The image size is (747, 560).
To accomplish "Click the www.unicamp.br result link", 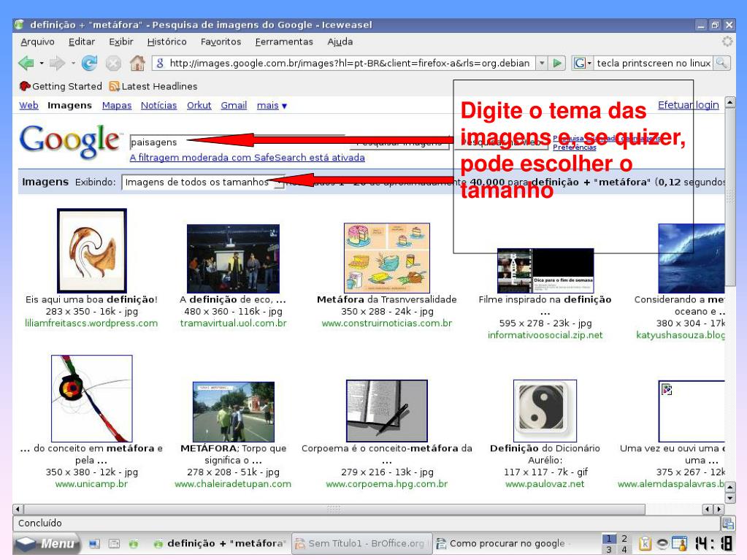I will tap(91, 484).
